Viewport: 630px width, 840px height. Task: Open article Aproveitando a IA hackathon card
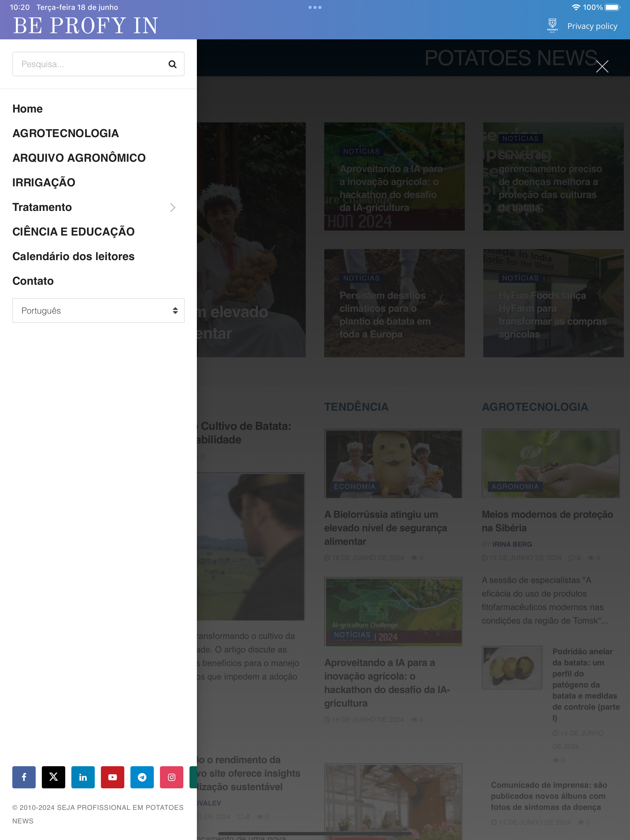point(394,176)
